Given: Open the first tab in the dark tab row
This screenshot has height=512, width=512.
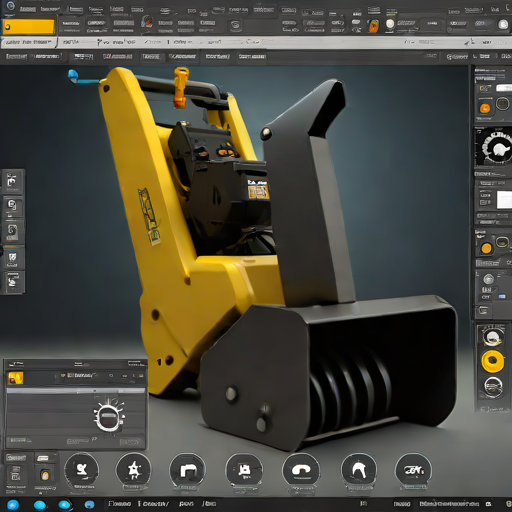Looking at the screenshot, I should click(x=16, y=56).
